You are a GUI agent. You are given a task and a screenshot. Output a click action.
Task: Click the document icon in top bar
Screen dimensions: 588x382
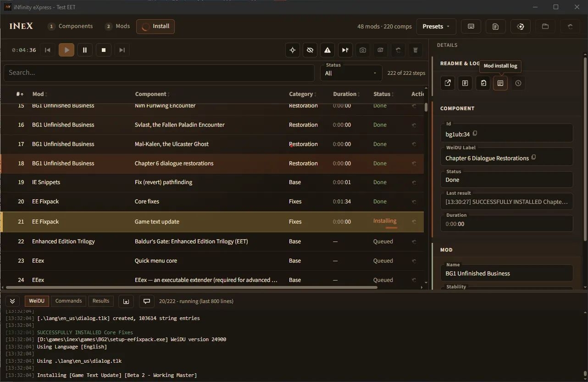(x=495, y=27)
